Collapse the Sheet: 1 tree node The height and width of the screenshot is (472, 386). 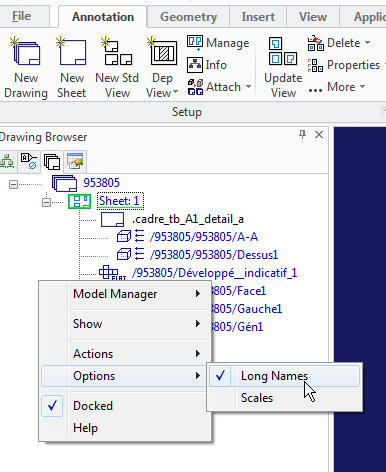tap(46, 202)
